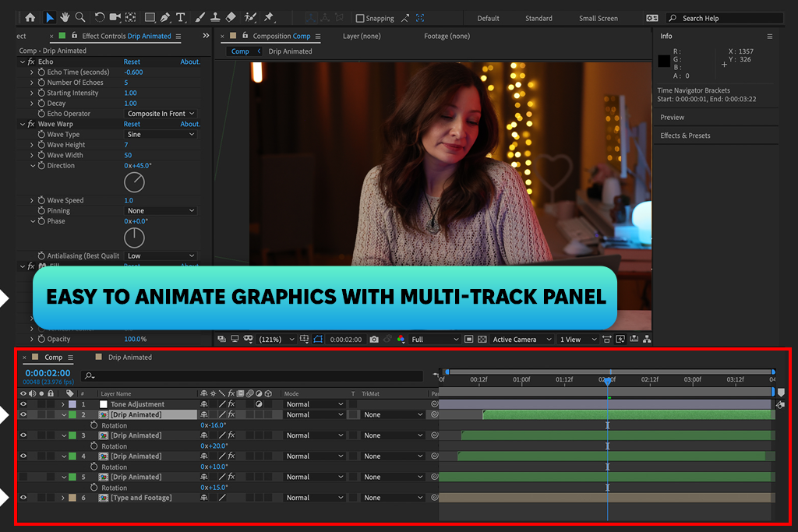Viewport: 798px width, 532px height.
Task: Select the Selection arrow tool
Action: pos(49,17)
